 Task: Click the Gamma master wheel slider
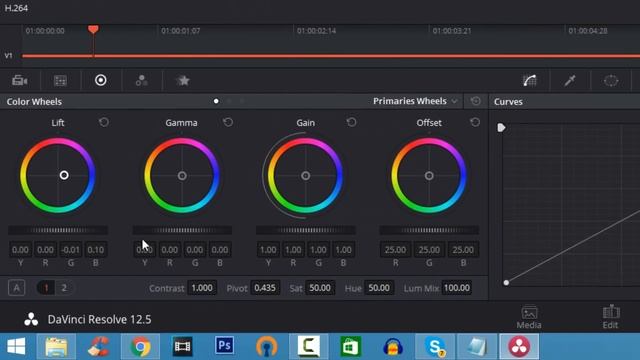coord(182,230)
